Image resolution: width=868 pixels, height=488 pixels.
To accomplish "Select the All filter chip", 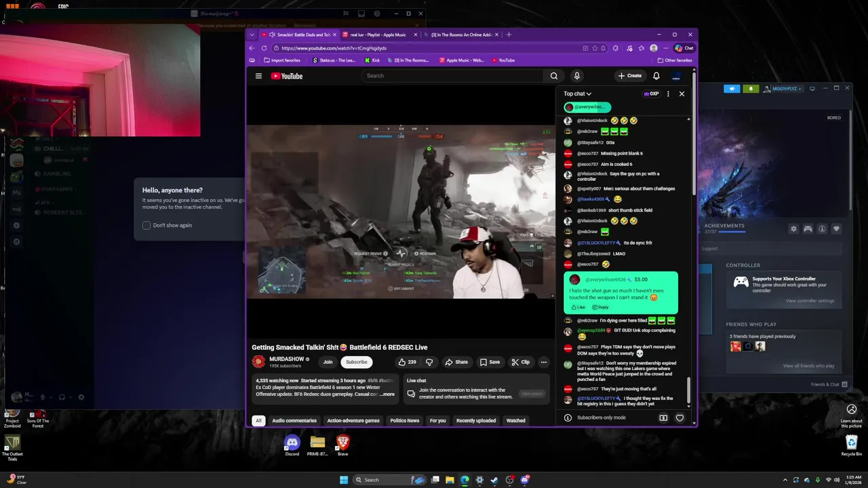I will pos(258,420).
